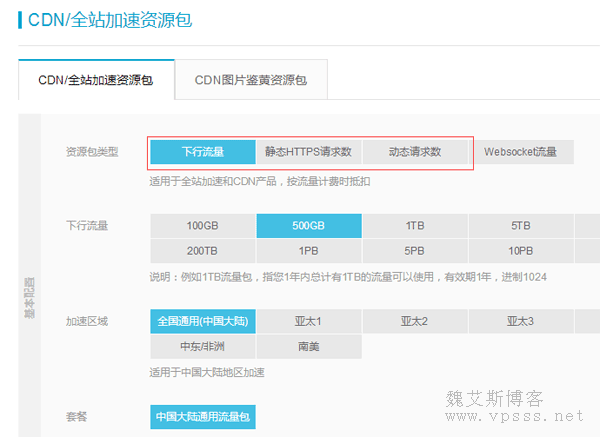600x437 pixels.
Task: Select the 200TB traffic size
Action: 202,251
